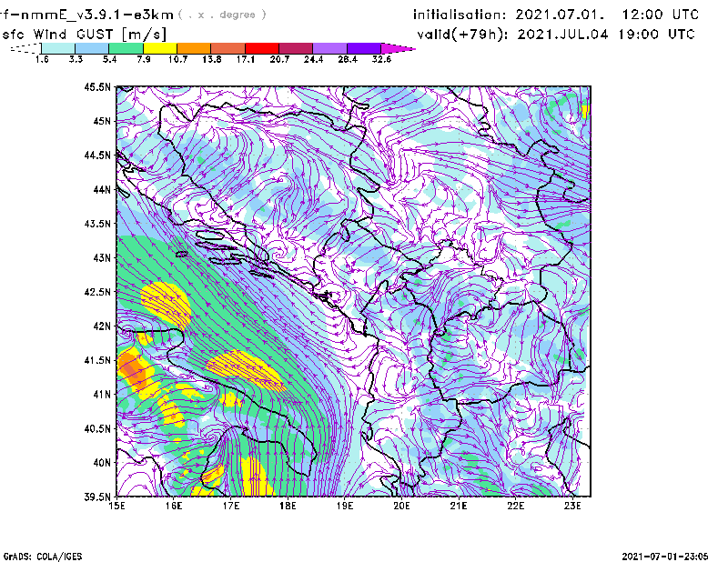This screenshot has height=562, width=728.
Task: Click the legend value '13.8'
Action: (x=212, y=59)
